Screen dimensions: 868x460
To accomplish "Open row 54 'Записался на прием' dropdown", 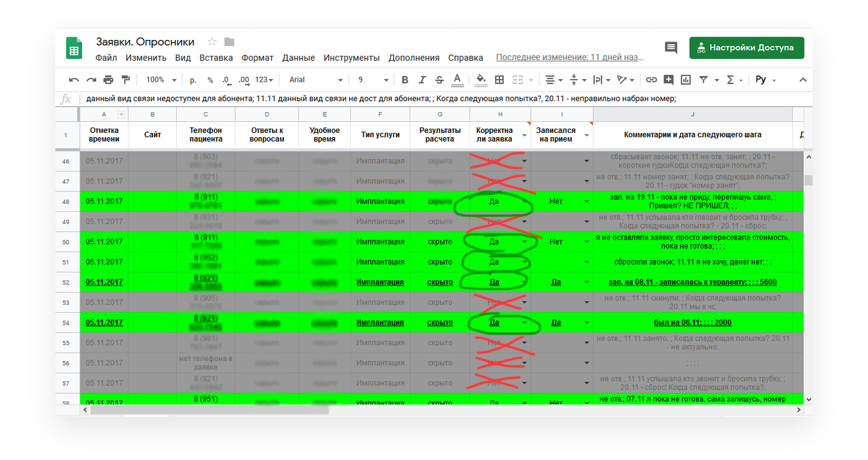I will pyautogui.click(x=586, y=323).
